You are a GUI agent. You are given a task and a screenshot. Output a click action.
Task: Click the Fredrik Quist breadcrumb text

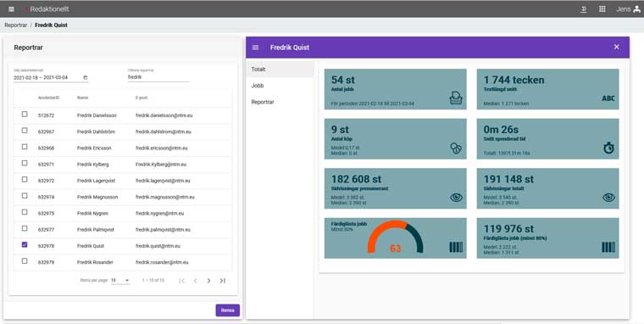point(51,25)
